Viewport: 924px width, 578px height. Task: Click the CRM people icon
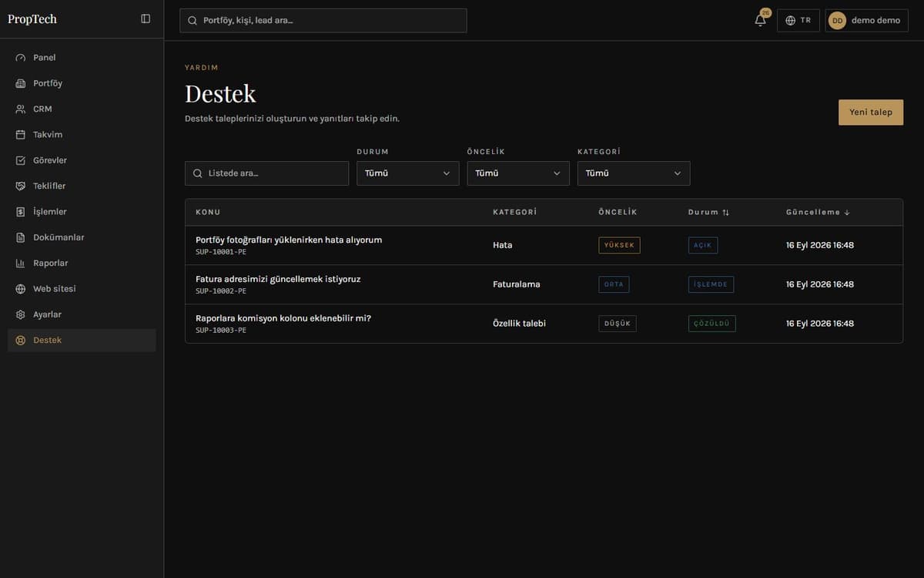pos(21,109)
